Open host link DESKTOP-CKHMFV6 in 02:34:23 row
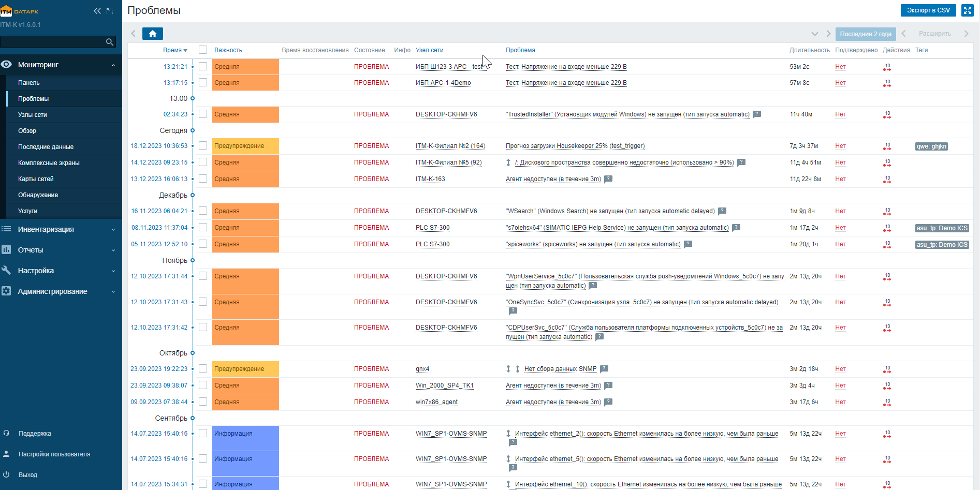Viewport: 980px width, 490px height. pos(446,114)
